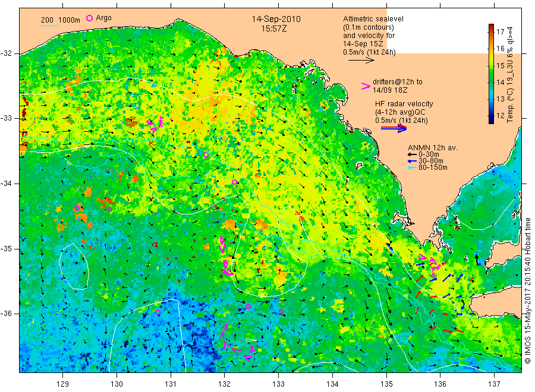Image resolution: width=535 pixels, height=392 pixels.
Task: Click the '129' longitude axis label
Action: click(x=62, y=384)
